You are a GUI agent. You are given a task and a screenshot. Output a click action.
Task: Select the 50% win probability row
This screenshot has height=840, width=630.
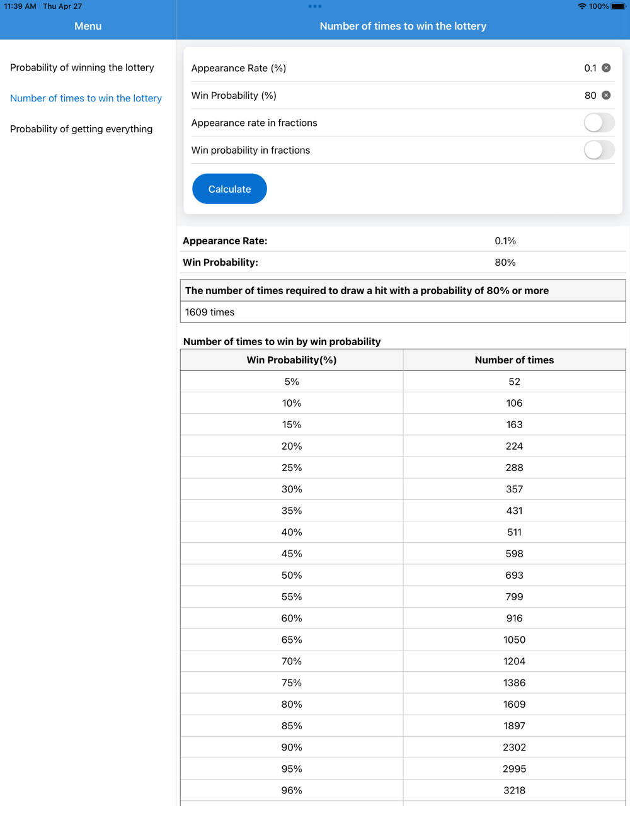pyautogui.click(x=292, y=576)
